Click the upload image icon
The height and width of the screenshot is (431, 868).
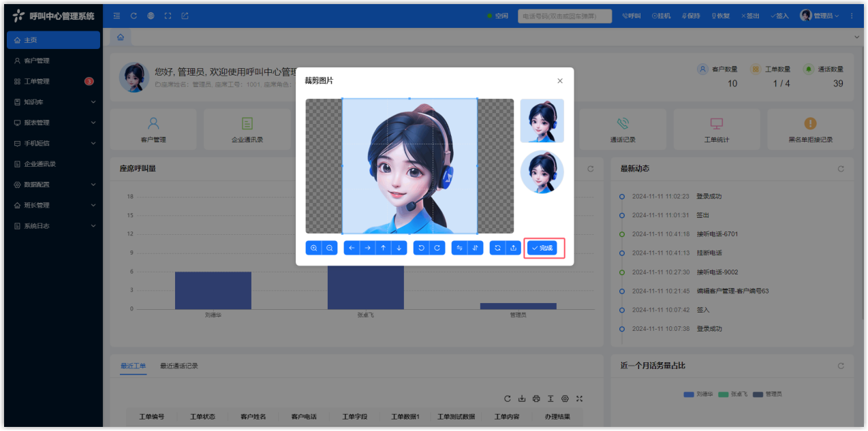coord(514,248)
